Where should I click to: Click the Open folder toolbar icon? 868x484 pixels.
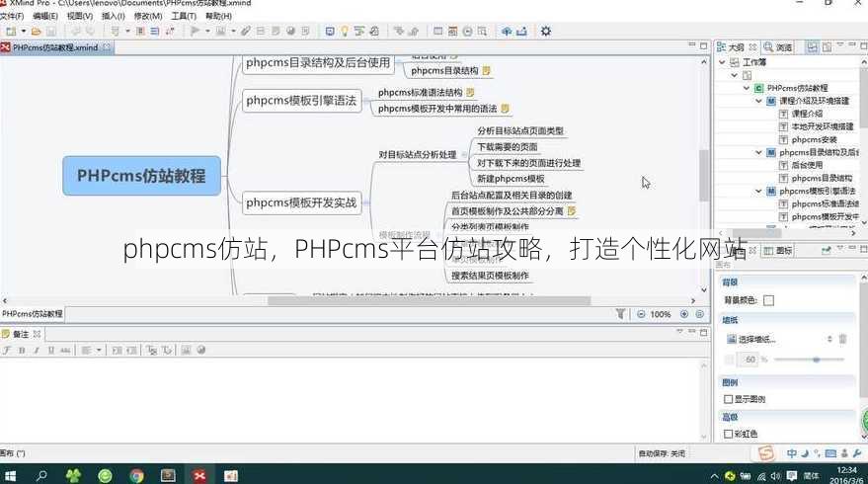pos(36,32)
